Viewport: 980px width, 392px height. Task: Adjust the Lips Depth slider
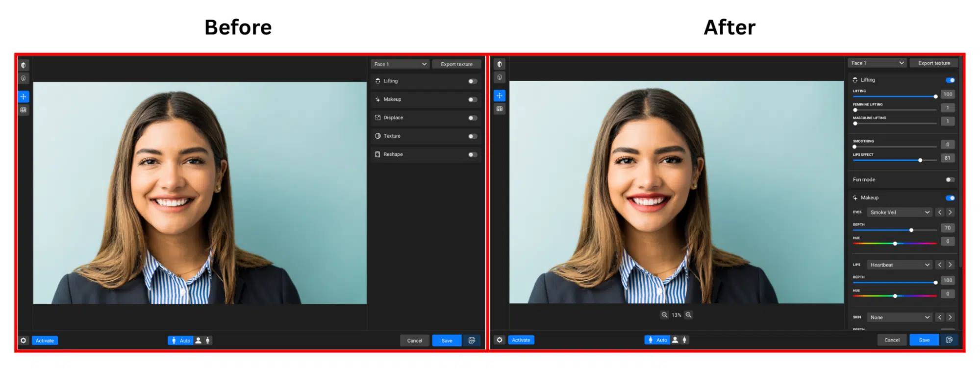click(895, 283)
